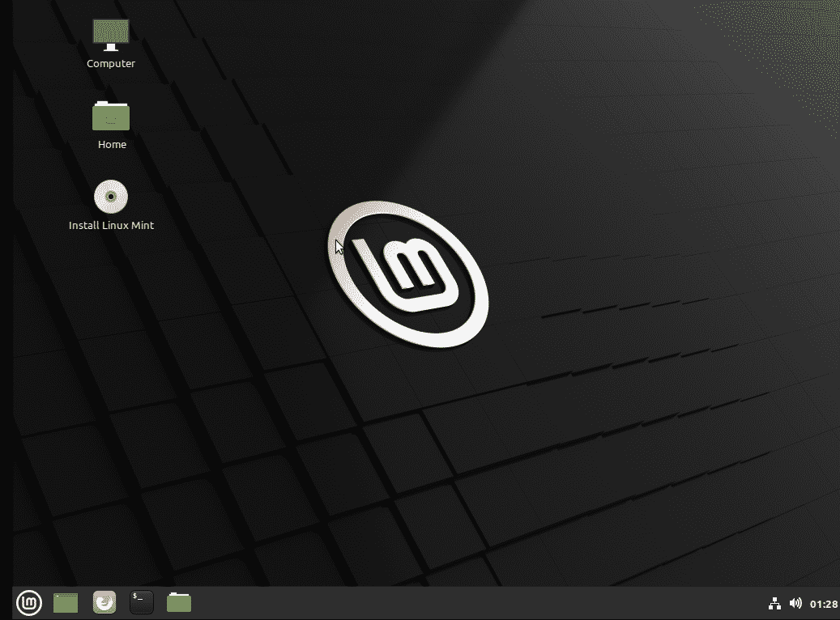Viewport: 840px width, 620px height.
Task: Click the Computer label under its icon
Action: [110, 63]
